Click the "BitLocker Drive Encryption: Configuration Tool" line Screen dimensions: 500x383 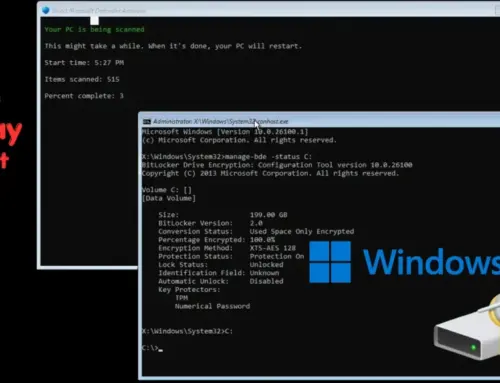tap(277, 165)
